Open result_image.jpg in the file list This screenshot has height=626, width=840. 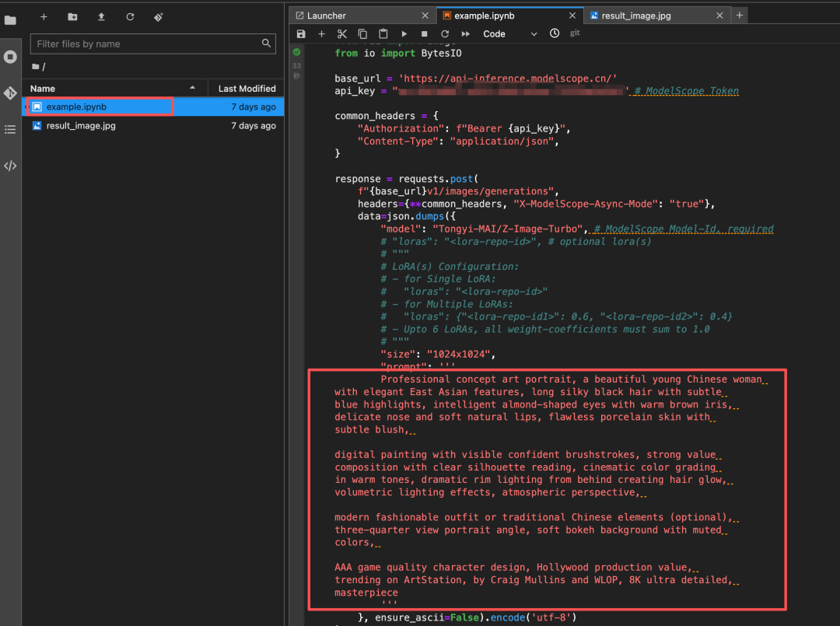point(81,126)
